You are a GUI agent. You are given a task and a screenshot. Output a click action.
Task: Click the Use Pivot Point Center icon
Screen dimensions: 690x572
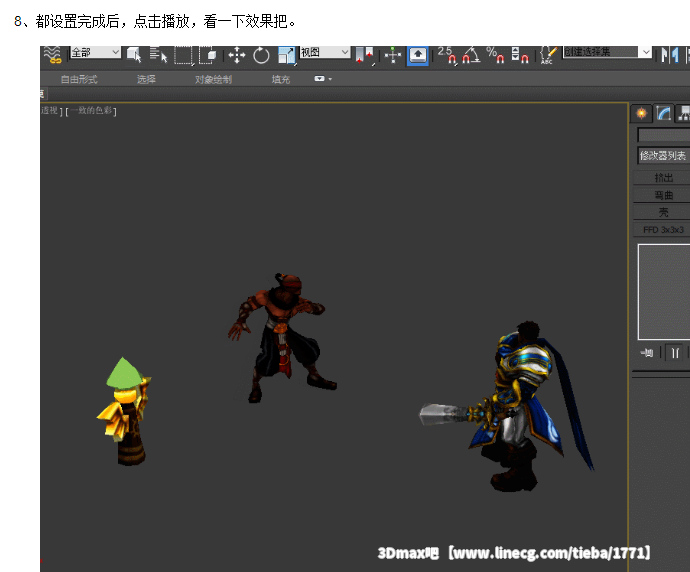point(364,55)
